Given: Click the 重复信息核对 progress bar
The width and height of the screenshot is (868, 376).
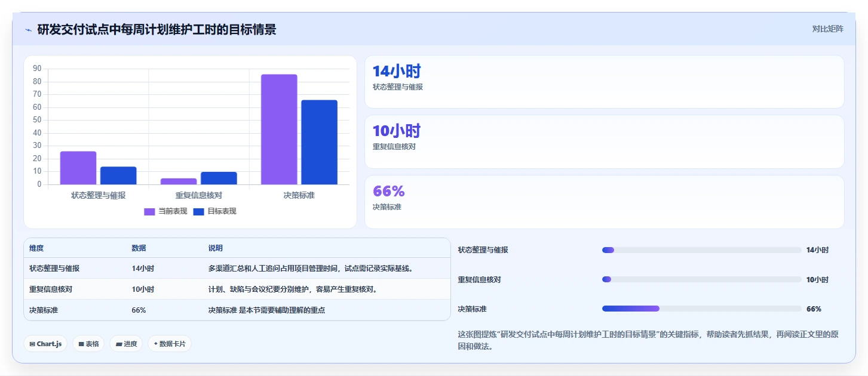Looking at the screenshot, I should click(x=701, y=279).
